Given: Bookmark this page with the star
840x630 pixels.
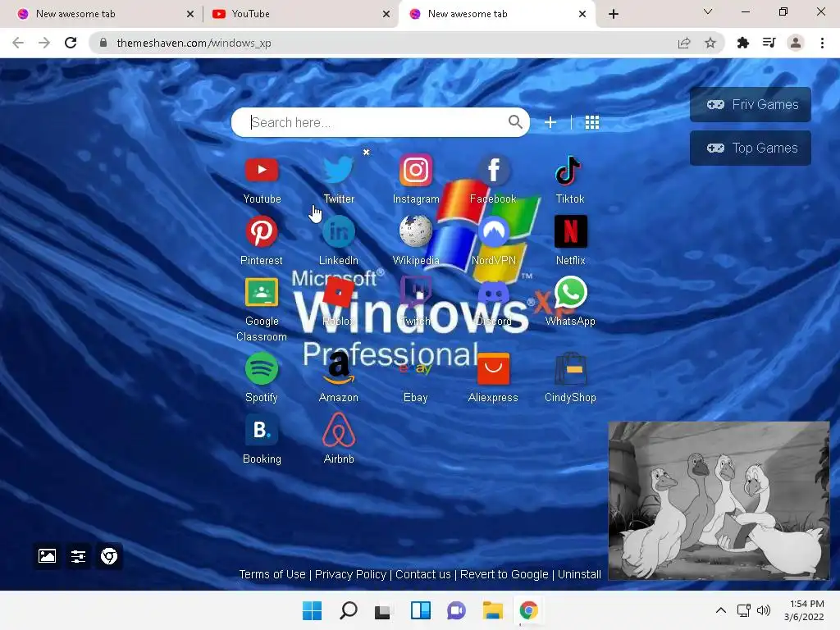Looking at the screenshot, I should pyautogui.click(x=710, y=43).
